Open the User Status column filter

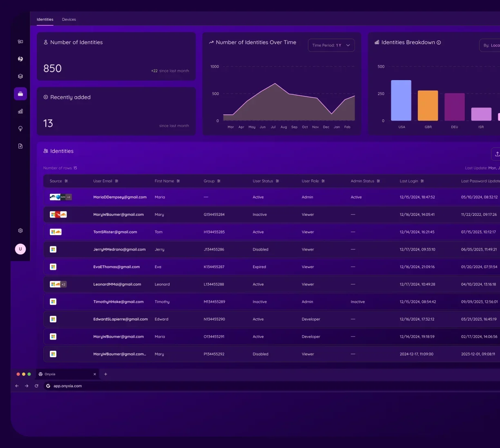point(277,181)
